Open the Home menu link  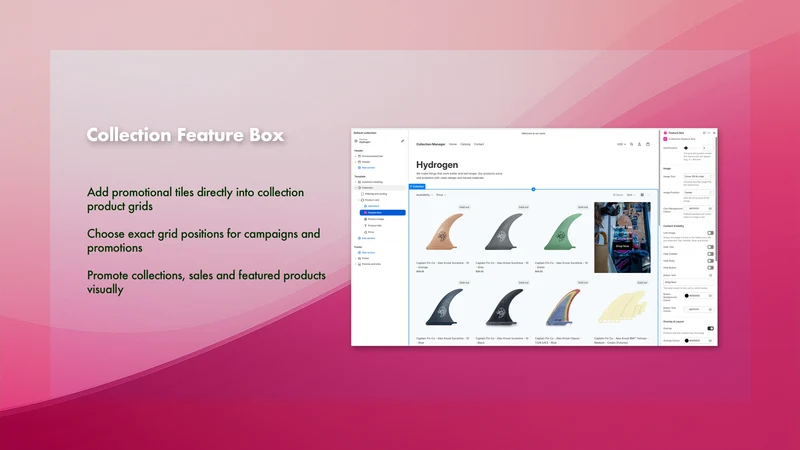point(453,144)
